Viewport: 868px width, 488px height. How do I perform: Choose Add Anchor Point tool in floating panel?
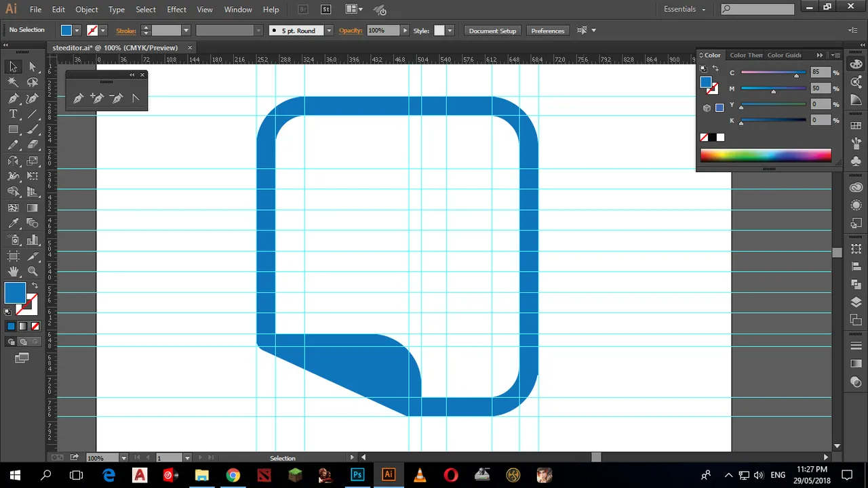pos(97,98)
